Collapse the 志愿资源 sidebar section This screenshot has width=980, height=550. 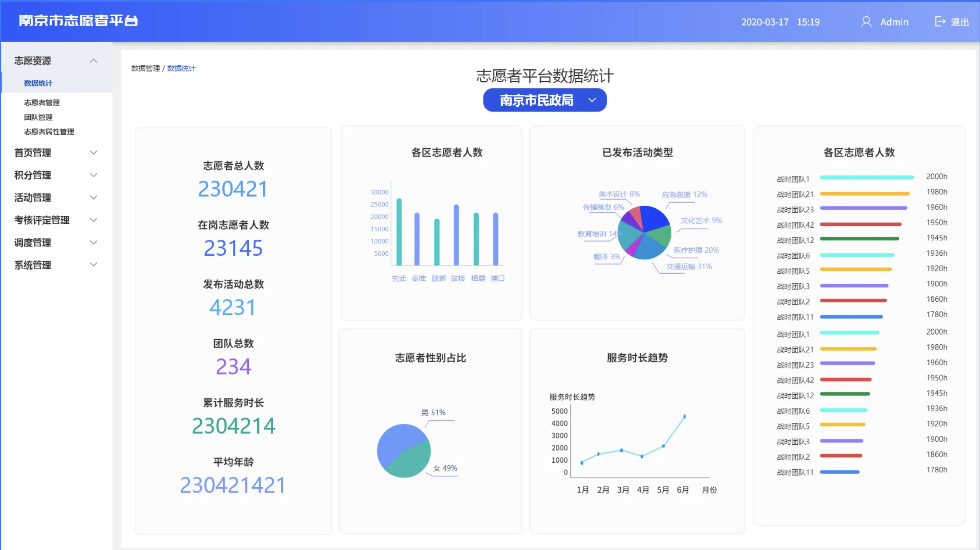coord(93,61)
